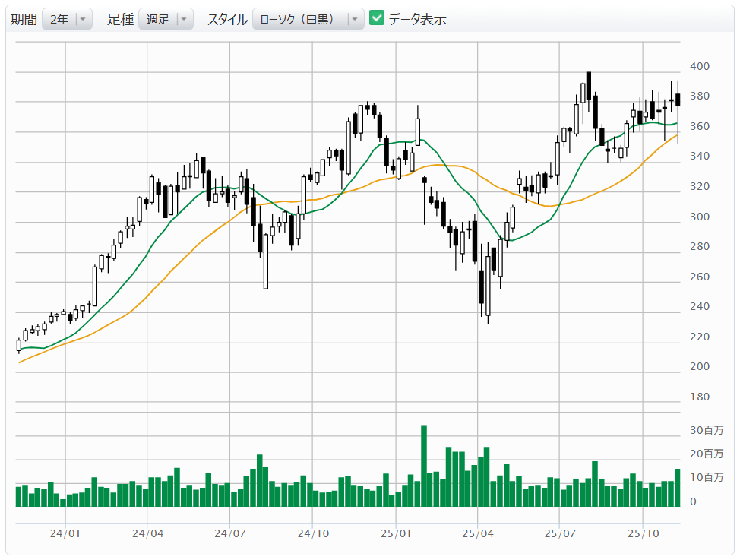Select the 200 price axis label

point(699,366)
